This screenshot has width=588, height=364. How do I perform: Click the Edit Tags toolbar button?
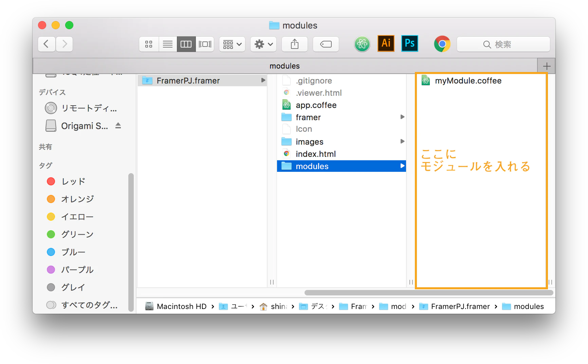pos(326,44)
